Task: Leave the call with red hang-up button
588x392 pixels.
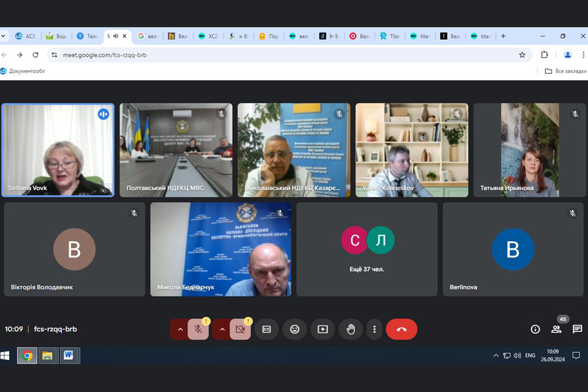Action: click(x=401, y=329)
